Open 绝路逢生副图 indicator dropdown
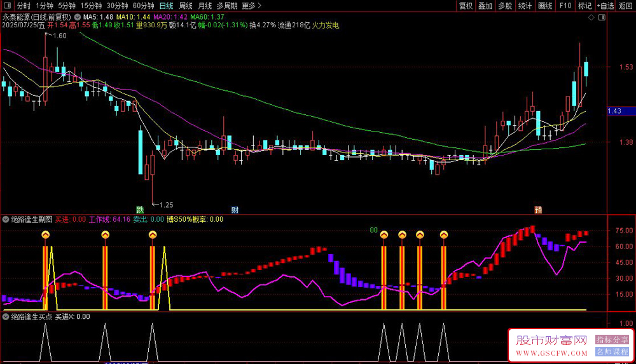This screenshot has height=364, width=636. 6,219
